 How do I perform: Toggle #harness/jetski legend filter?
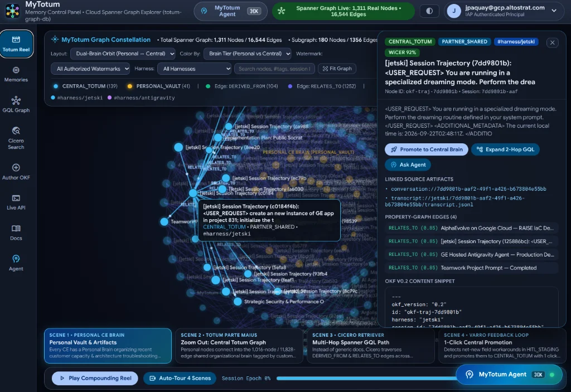click(x=76, y=98)
